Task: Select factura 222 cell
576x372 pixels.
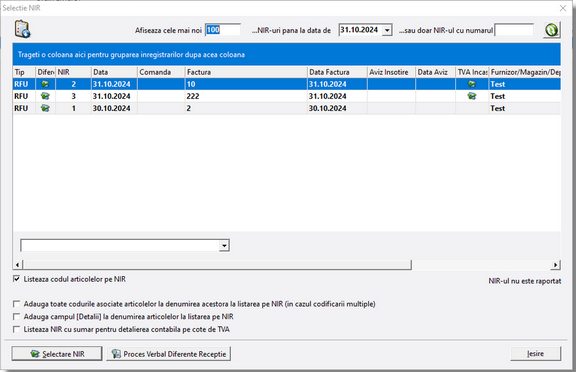Action: (246, 96)
